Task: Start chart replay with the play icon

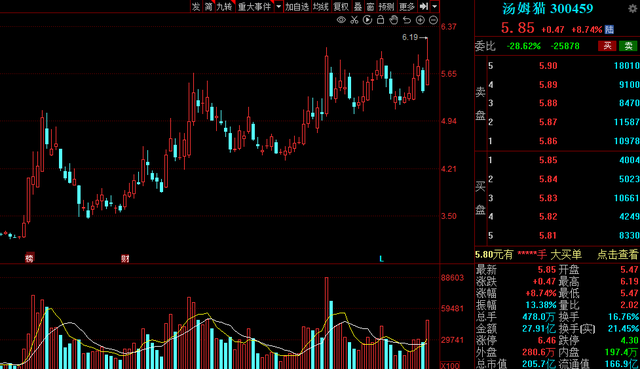Action: pyautogui.click(x=367, y=20)
